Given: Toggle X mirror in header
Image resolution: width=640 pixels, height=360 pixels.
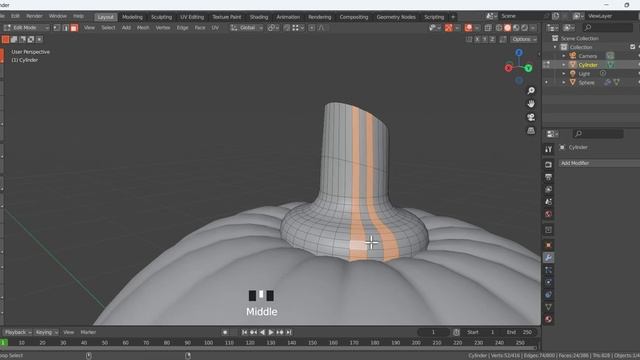Looking at the screenshot, I should [477, 39].
